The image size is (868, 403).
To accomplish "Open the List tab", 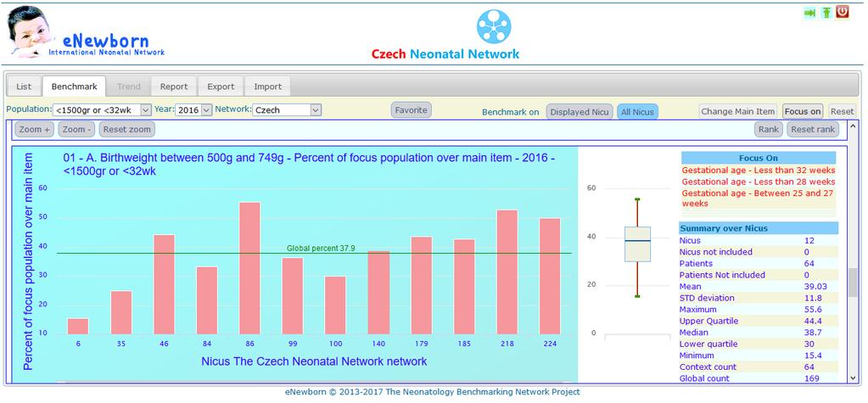I will [x=24, y=87].
